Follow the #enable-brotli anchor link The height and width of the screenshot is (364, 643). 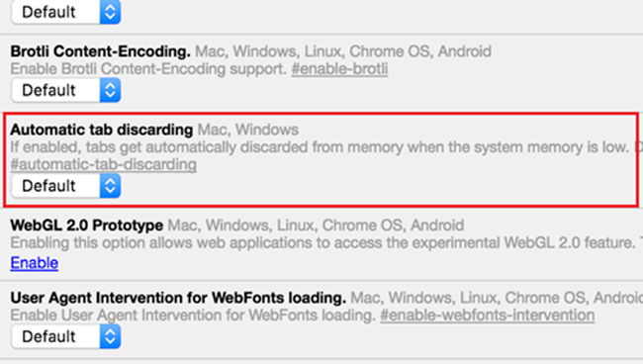click(x=339, y=69)
